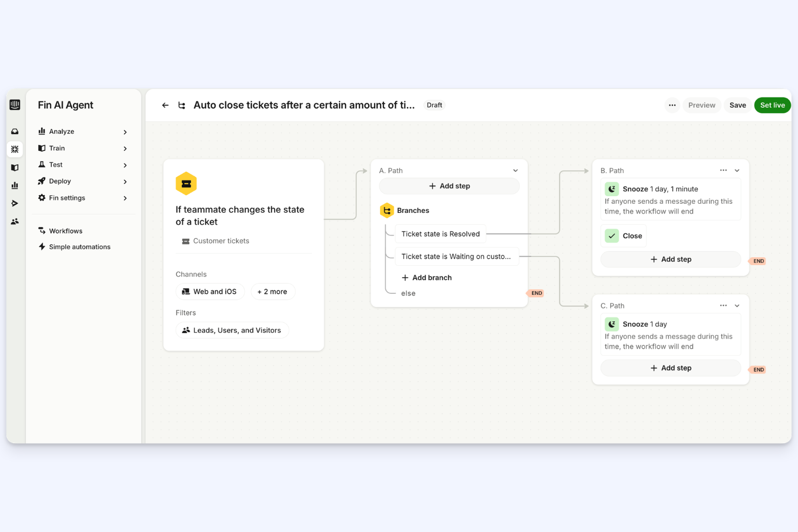The height and width of the screenshot is (532, 798).
Task: Click Add branch in the Branches node
Action: [426, 277]
